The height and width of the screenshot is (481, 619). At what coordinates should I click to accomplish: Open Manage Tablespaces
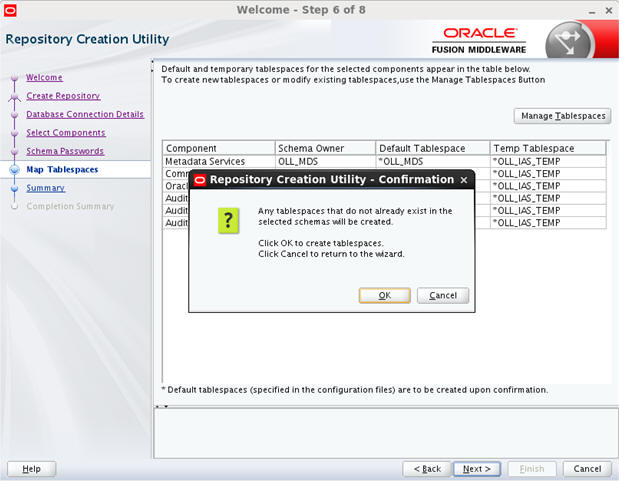coord(563,116)
